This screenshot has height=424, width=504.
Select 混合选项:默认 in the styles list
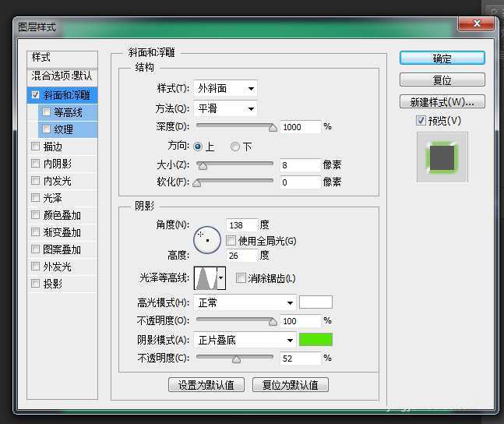pos(62,76)
